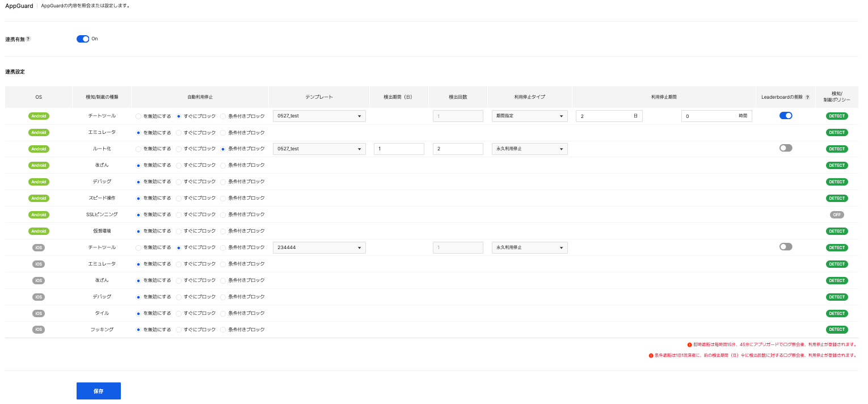The image size is (868, 404).
Task: Click the Android badge in the スピード操作 row
Action: tap(39, 198)
